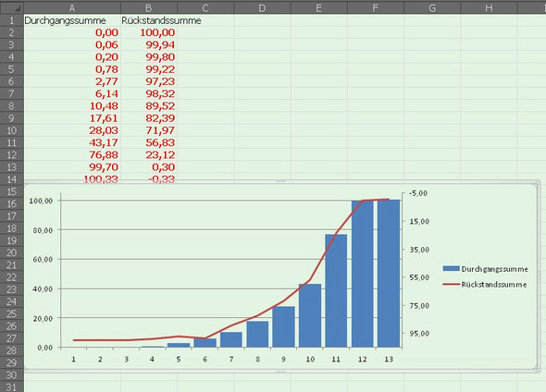
Task: Select cell containing 71,97
Action: click(x=149, y=130)
